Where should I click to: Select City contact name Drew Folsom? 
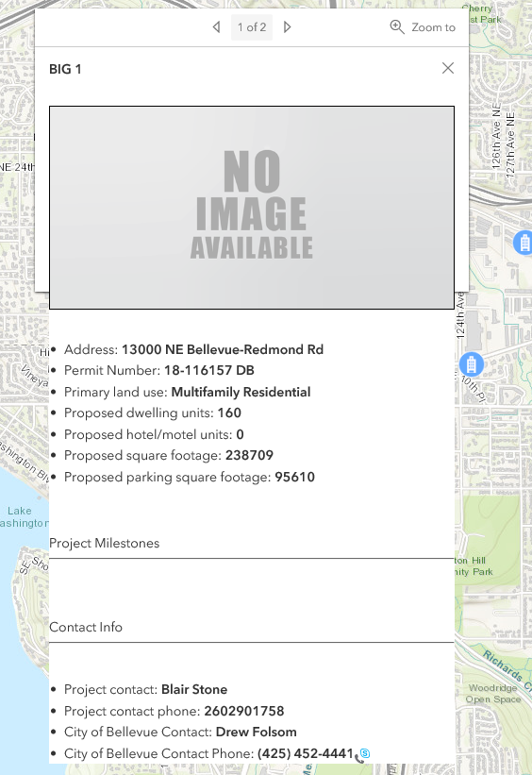[257, 732]
